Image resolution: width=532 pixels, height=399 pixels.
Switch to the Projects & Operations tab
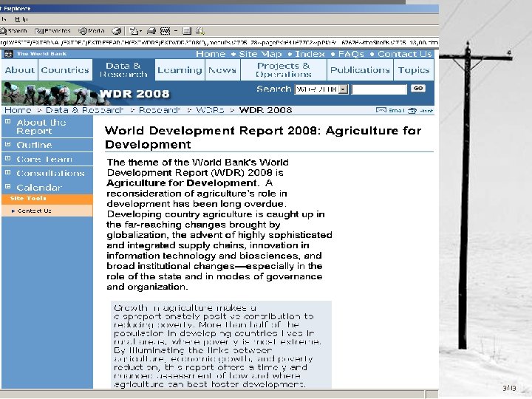[284, 70]
